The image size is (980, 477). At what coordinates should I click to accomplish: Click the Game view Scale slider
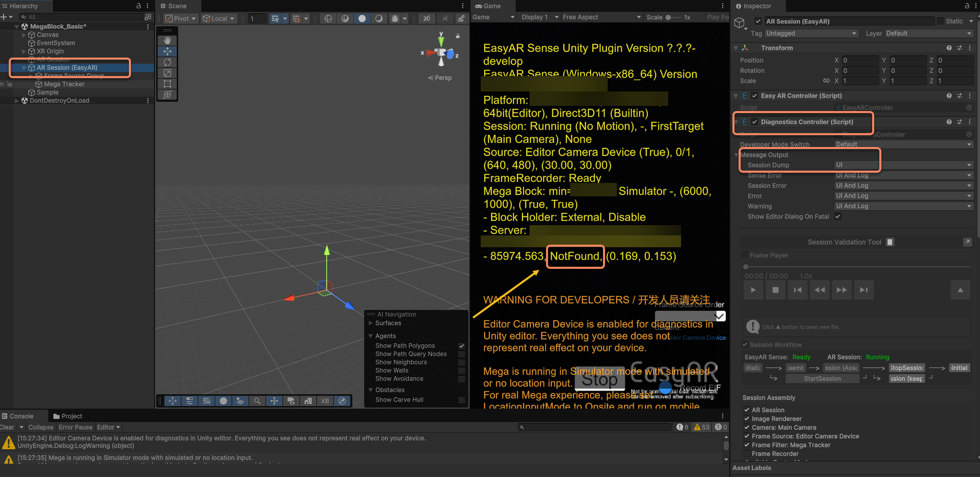click(x=672, y=17)
